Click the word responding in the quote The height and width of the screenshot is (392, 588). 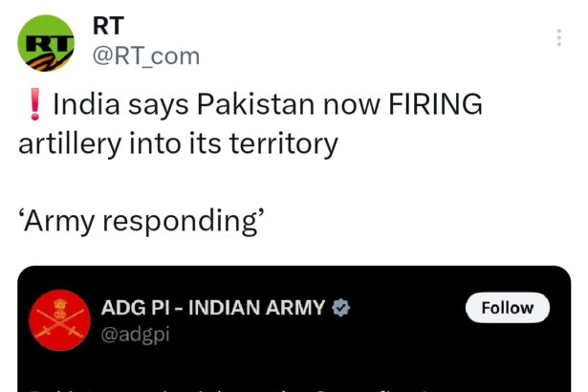pyautogui.click(x=181, y=222)
